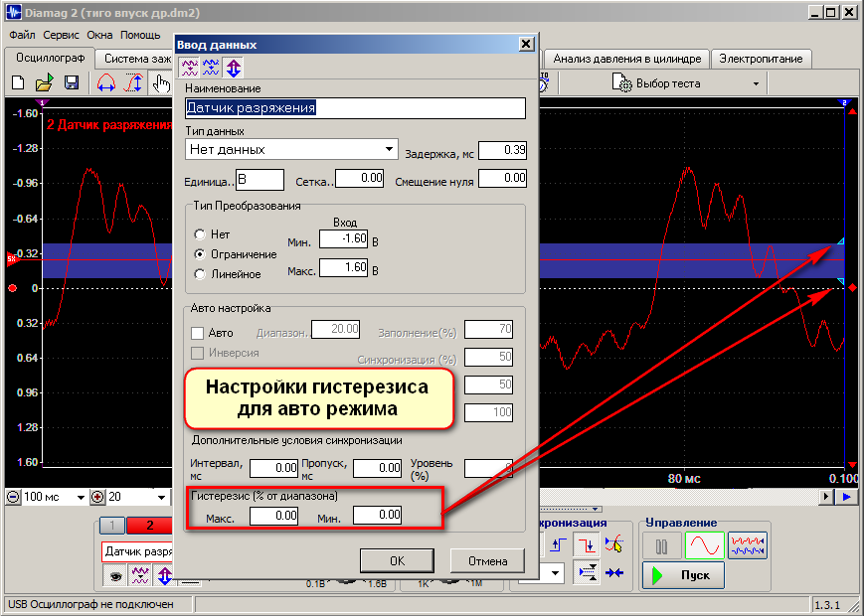
Task: Click Гистерезис Мин. field
Action: pyautogui.click(x=378, y=515)
